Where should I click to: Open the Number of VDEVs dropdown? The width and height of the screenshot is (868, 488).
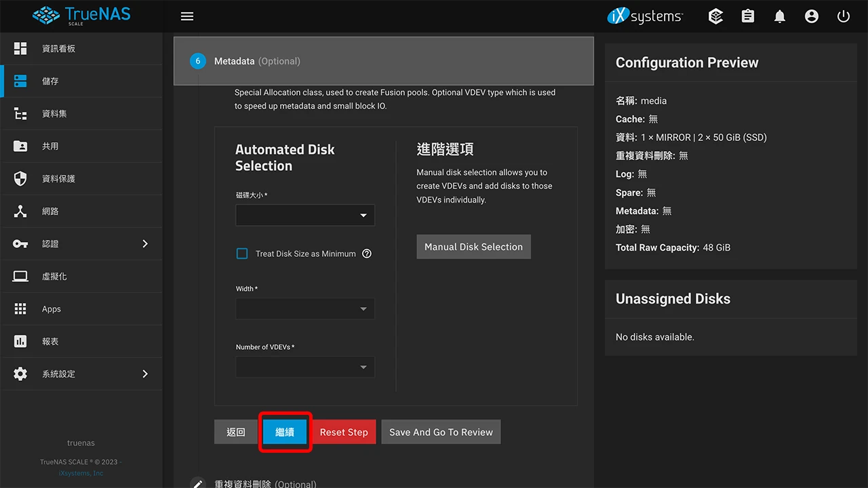click(304, 367)
